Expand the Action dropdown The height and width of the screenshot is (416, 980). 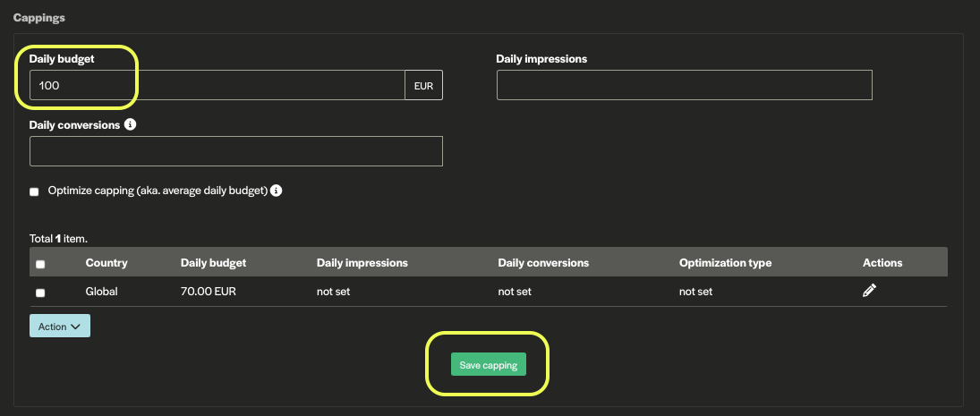point(60,327)
